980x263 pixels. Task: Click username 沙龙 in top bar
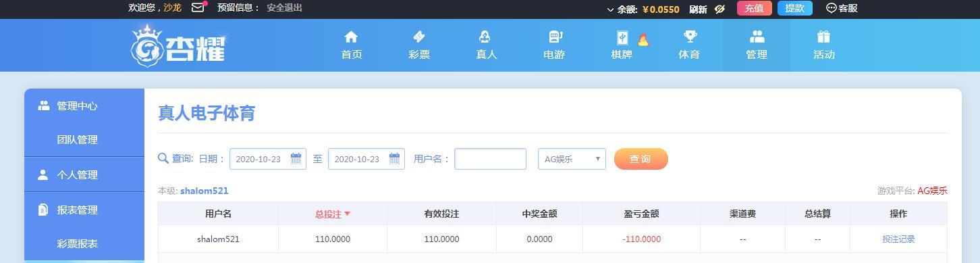172,7
